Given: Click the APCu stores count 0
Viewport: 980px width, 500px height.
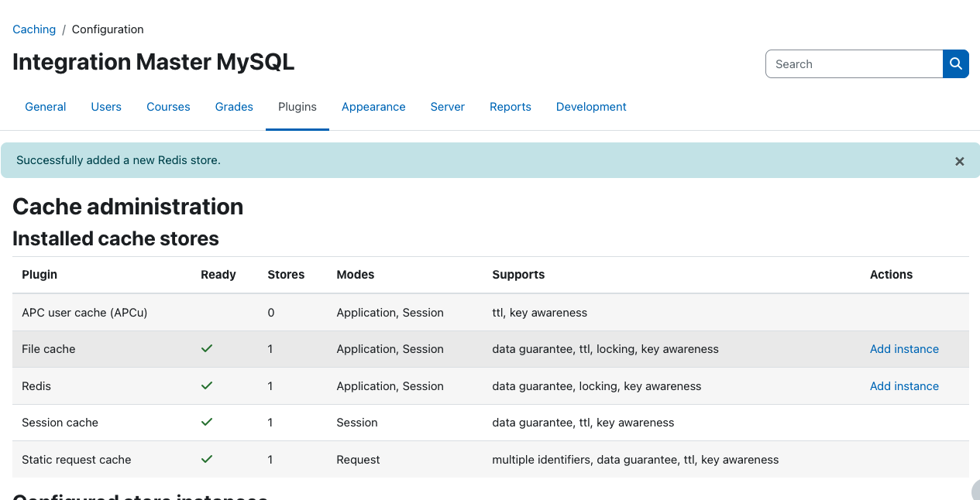Looking at the screenshot, I should (271, 313).
